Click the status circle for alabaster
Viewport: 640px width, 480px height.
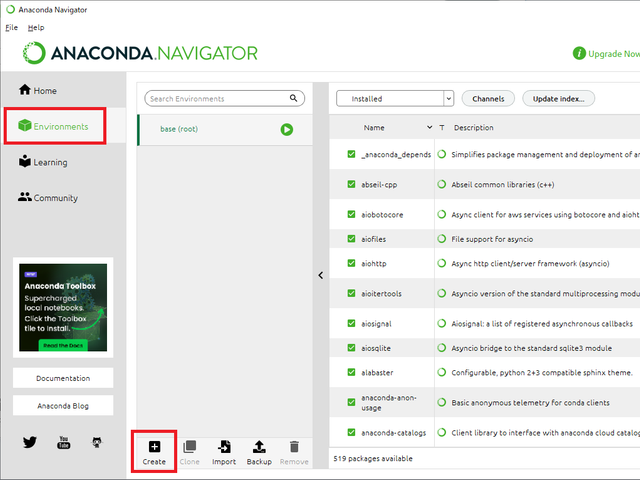pyautogui.click(x=442, y=372)
